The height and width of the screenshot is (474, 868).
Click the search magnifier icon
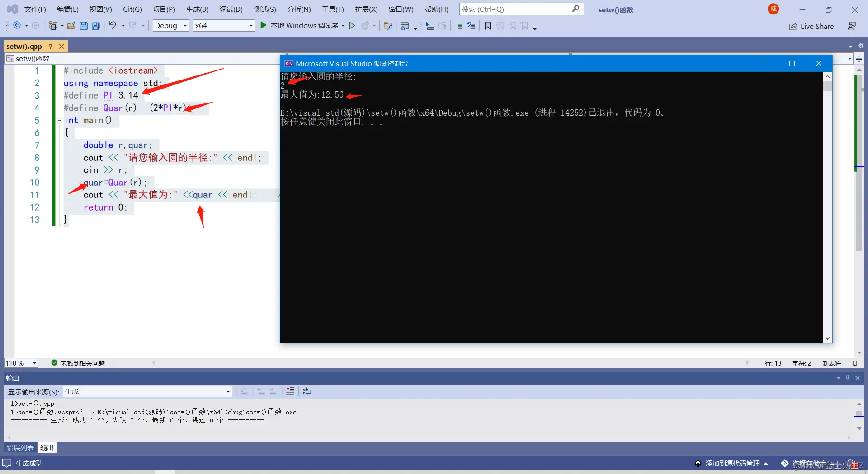pos(576,9)
